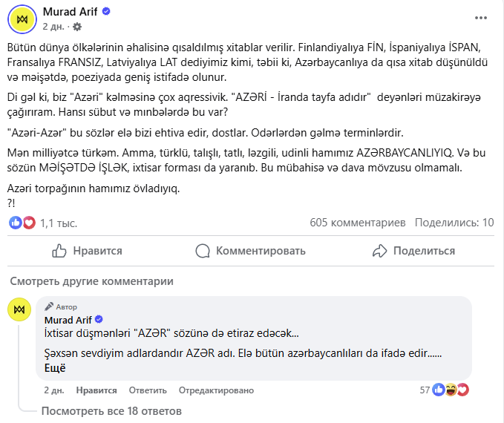This screenshot has height=423, width=504.
Task: Click Ответить to reply to the comment
Action: tap(148, 390)
